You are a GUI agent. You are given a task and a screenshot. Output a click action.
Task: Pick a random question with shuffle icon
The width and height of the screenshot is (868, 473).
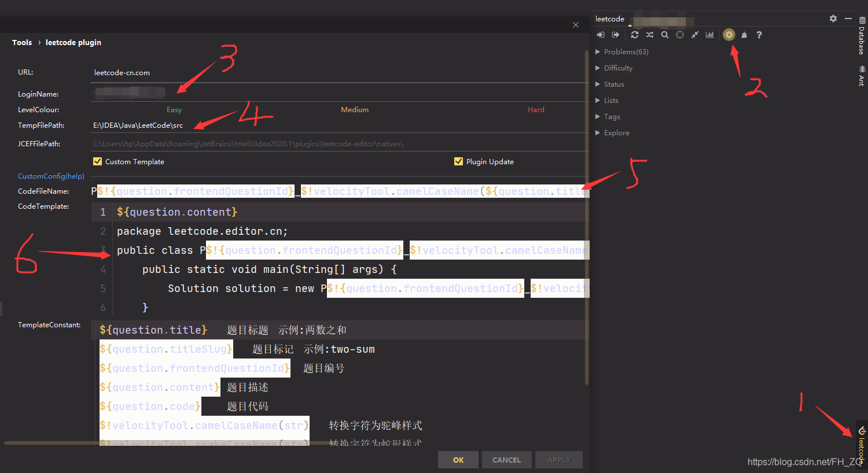tap(649, 35)
